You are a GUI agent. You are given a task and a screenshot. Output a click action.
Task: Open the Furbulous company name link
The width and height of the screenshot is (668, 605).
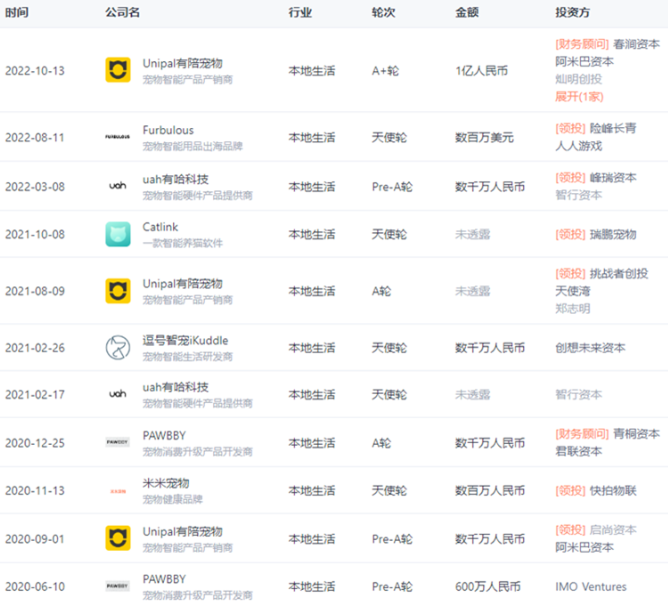(x=168, y=130)
